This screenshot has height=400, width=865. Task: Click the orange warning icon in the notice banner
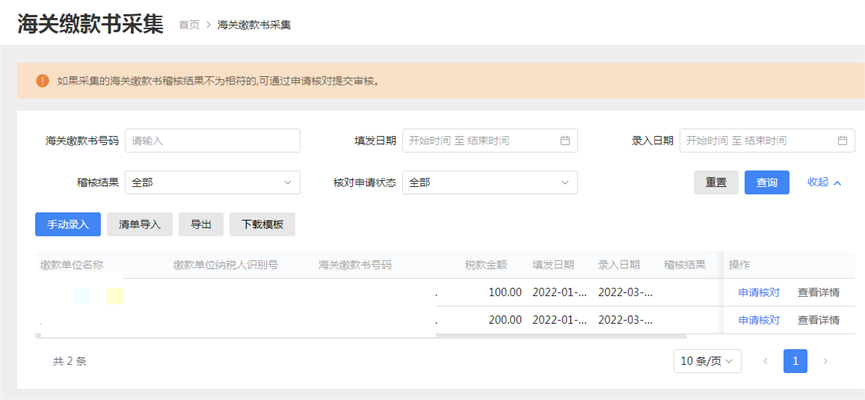pos(42,81)
